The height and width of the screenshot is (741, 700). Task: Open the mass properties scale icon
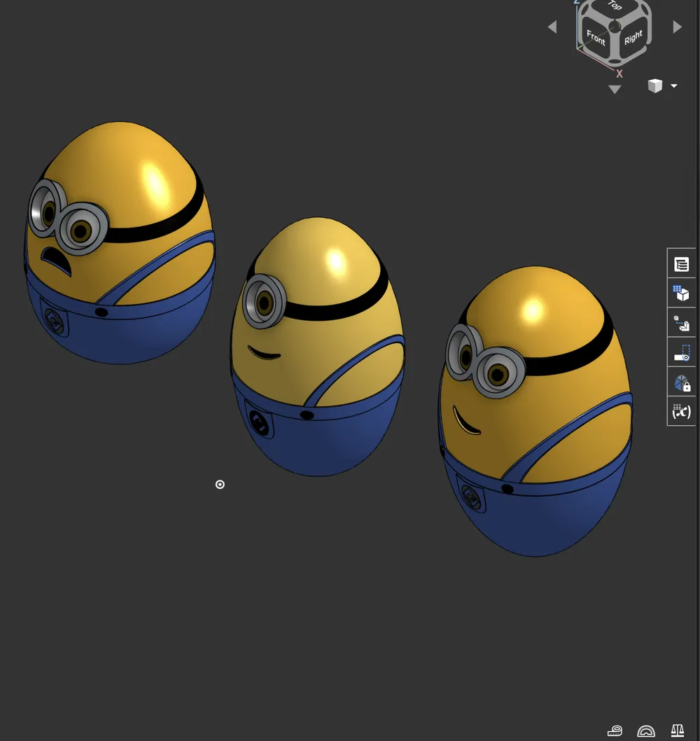click(x=678, y=730)
